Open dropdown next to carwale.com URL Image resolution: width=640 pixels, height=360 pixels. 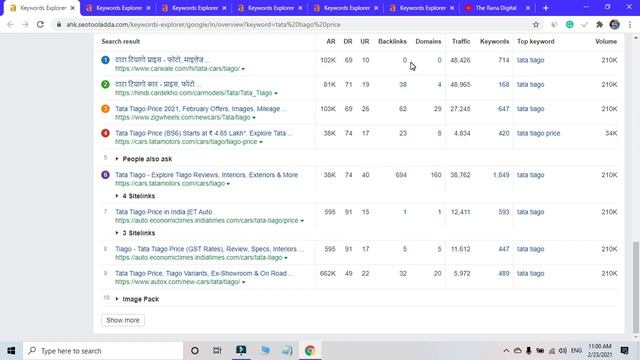pos(243,69)
